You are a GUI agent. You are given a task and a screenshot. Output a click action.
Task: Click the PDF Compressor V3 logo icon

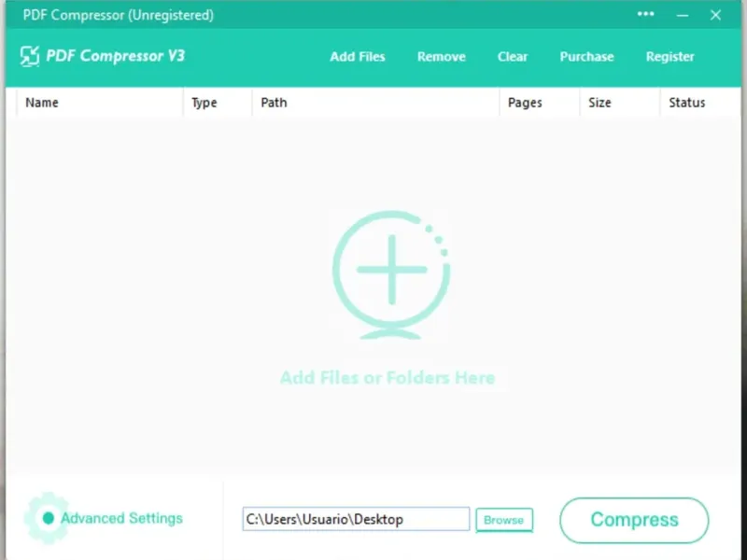[30, 56]
